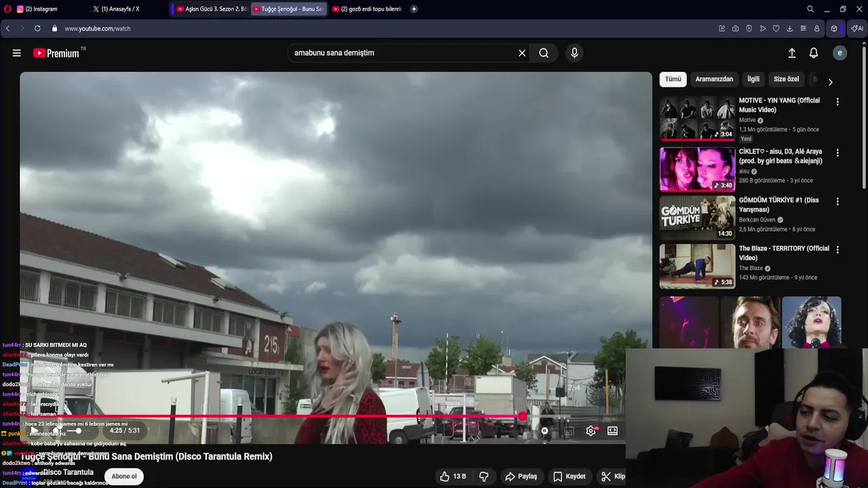Select the 'Tümü' filter chip

point(673,79)
